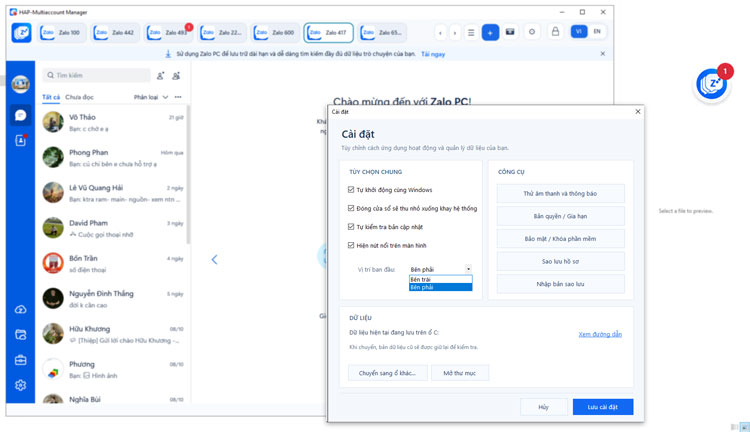Focus the Tìm kiếm search field
Screen dimensions: 750x432
tap(97, 75)
